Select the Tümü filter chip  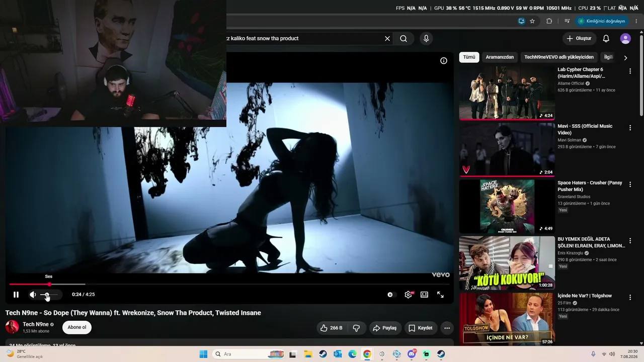click(469, 57)
